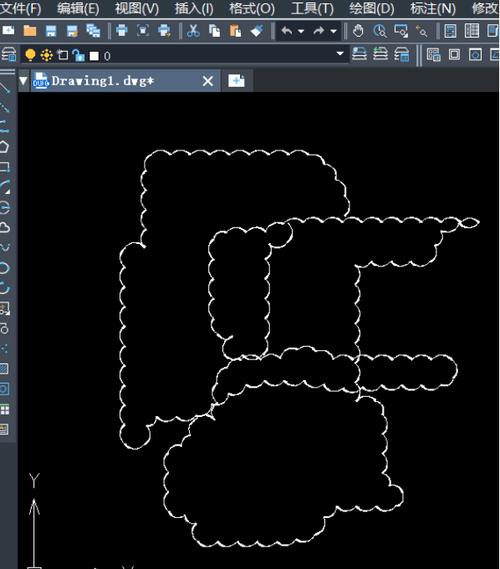The width and height of the screenshot is (500, 569).
Task: Create a new drawing file
Action: (8, 31)
